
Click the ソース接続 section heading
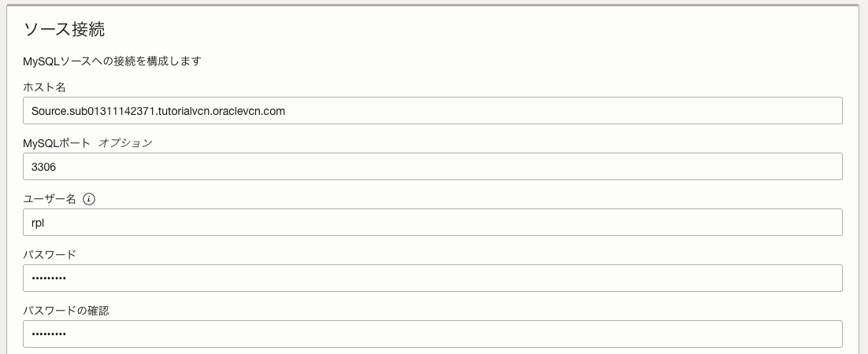tap(65, 30)
